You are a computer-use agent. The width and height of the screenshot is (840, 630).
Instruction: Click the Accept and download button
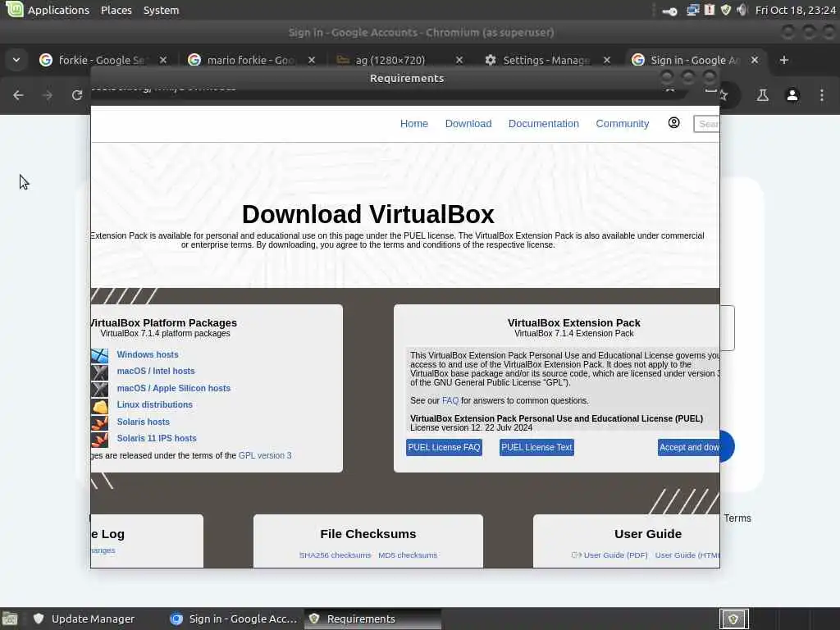coord(689,447)
